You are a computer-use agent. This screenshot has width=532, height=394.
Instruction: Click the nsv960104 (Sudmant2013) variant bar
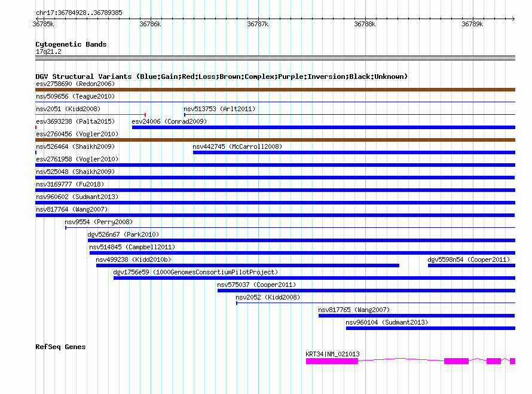[x=430, y=328]
